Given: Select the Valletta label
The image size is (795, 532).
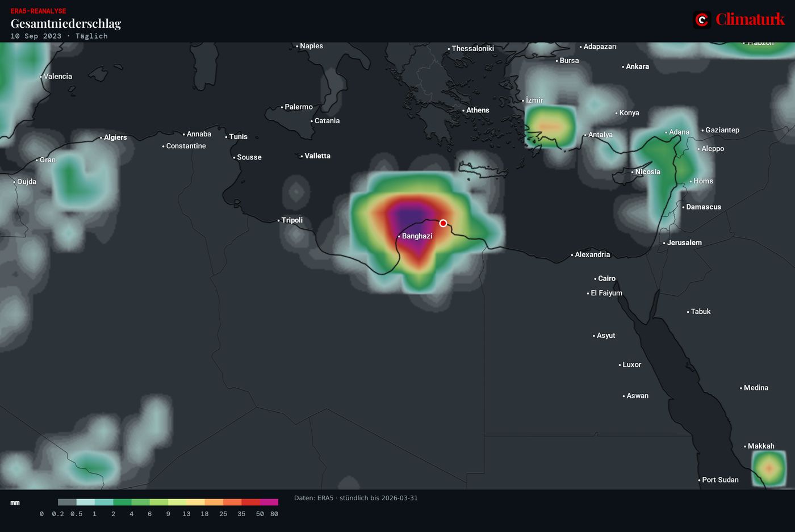Looking at the screenshot, I should pos(317,156).
